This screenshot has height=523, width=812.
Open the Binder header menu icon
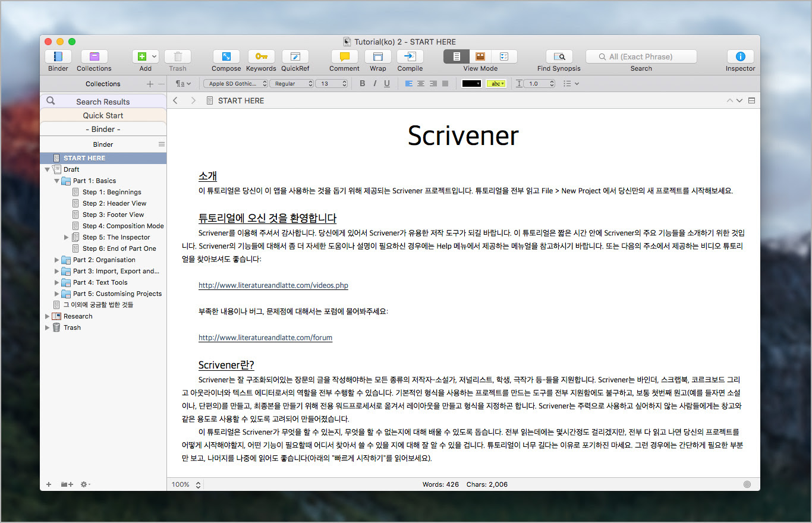pos(161,144)
